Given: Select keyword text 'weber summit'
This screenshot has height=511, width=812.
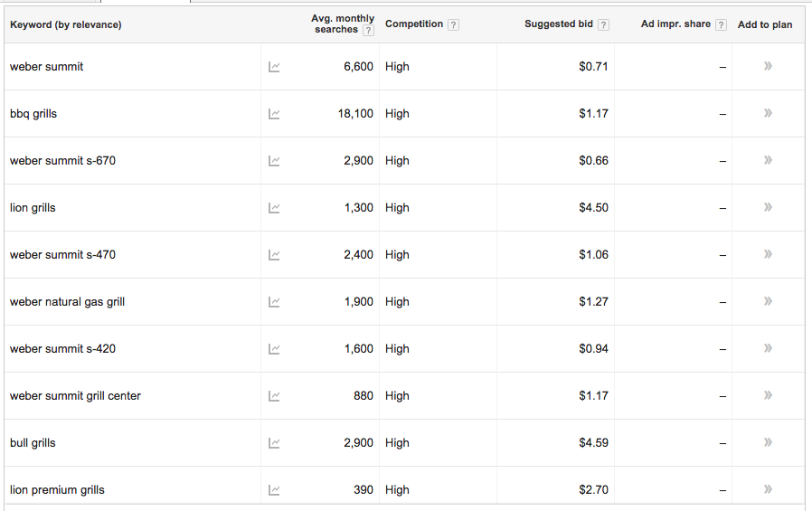Looking at the screenshot, I should pos(47,67).
